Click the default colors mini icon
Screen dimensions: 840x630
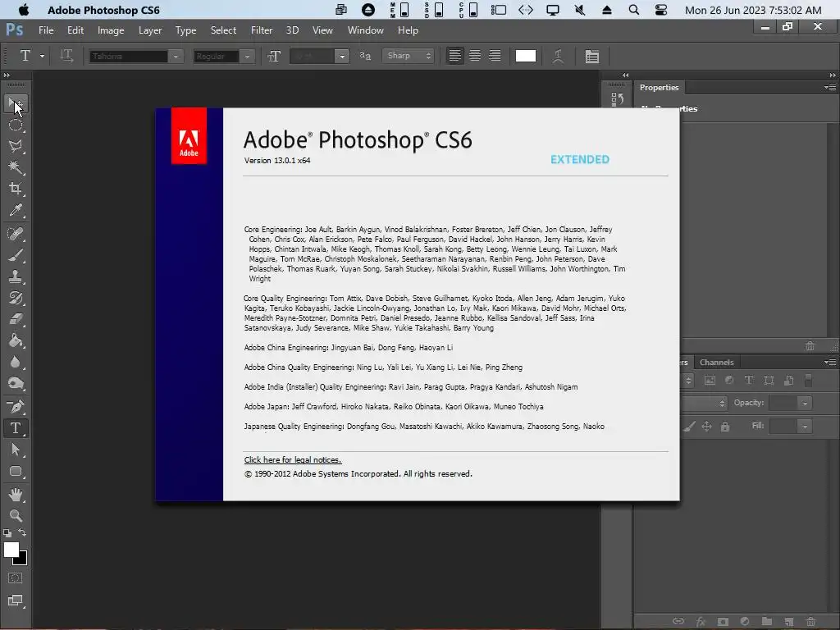click(x=7, y=533)
